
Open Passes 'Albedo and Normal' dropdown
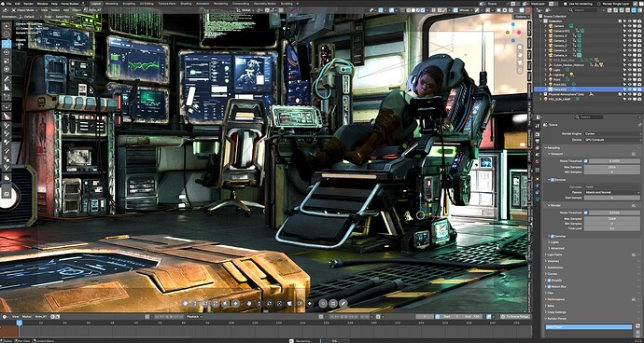(612, 192)
